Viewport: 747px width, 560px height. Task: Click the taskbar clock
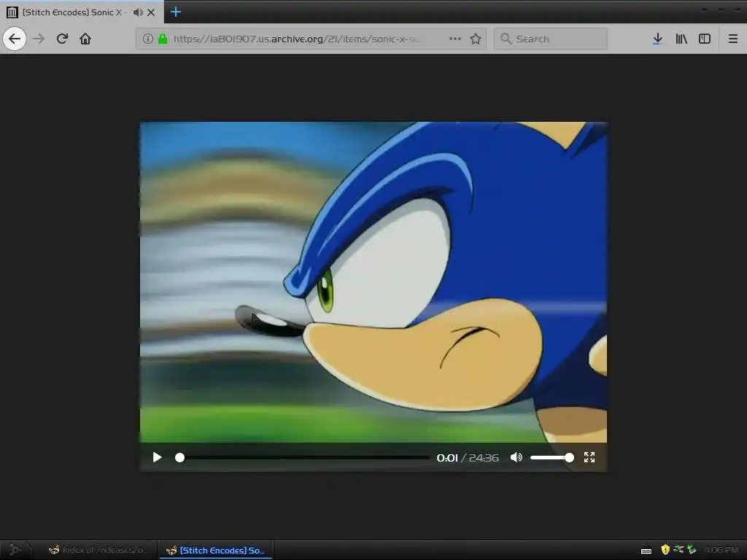tap(721, 550)
